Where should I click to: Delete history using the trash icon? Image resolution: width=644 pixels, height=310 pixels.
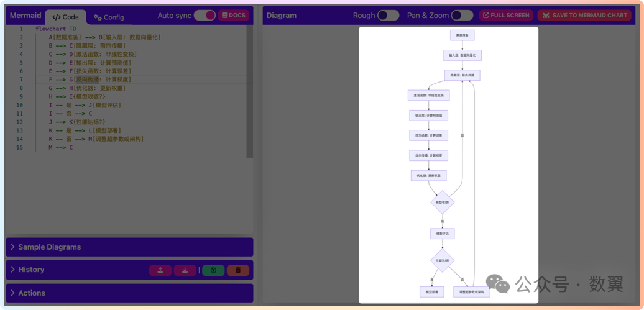tap(238, 270)
